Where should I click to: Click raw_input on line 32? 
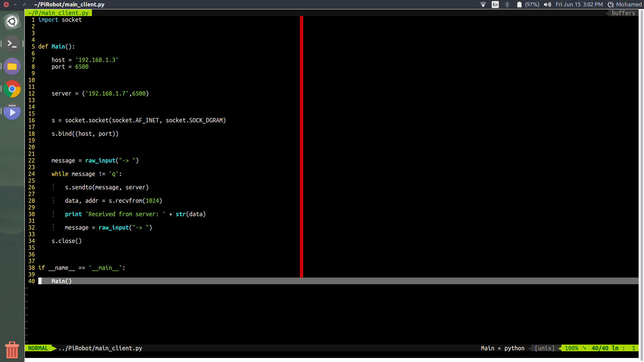[114, 228]
